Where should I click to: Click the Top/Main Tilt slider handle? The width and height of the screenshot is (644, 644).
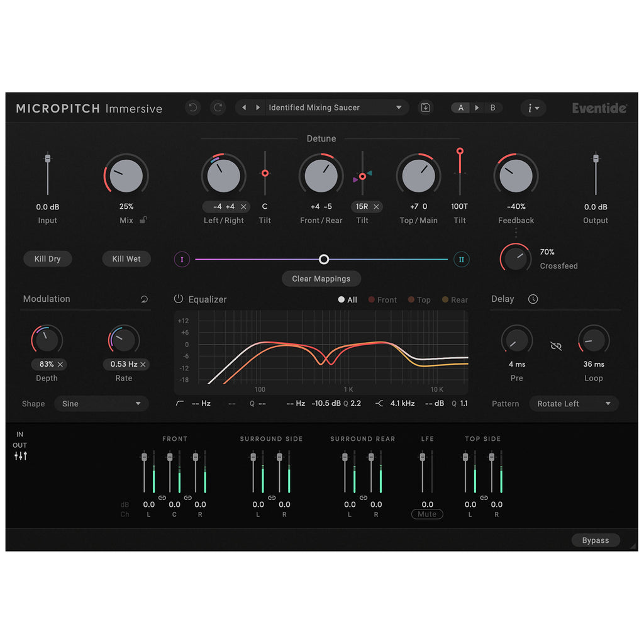pos(460,151)
